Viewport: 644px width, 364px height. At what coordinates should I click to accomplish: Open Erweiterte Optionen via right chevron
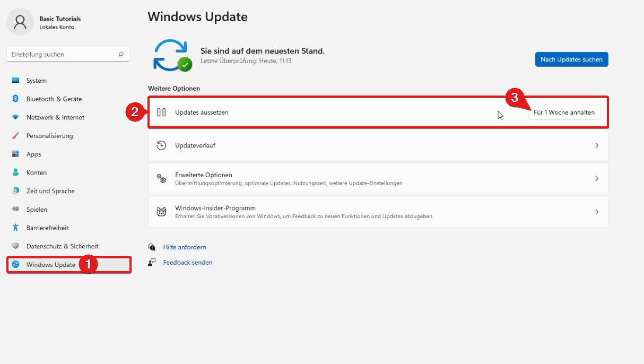(x=597, y=179)
